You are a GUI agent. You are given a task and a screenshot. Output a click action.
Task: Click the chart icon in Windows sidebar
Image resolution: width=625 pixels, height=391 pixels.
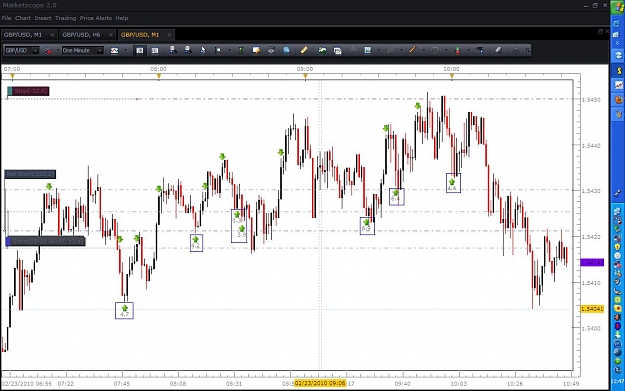pyautogui.click(x=618, y=85)
